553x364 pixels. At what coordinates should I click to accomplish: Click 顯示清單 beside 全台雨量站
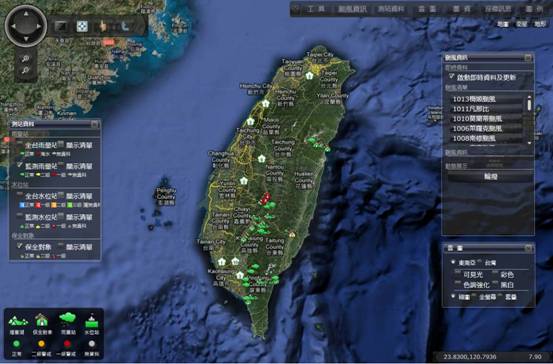tap(79, 145)
